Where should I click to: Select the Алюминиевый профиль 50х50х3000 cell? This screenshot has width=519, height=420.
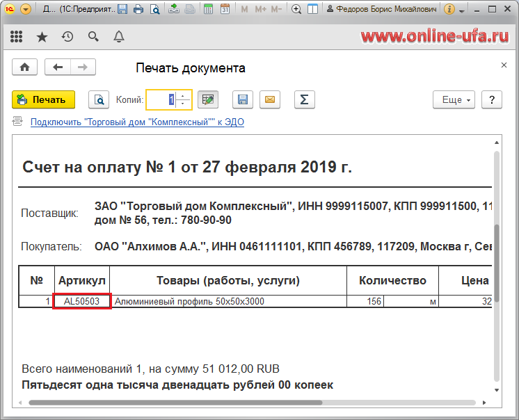click(x=228, y=301)
